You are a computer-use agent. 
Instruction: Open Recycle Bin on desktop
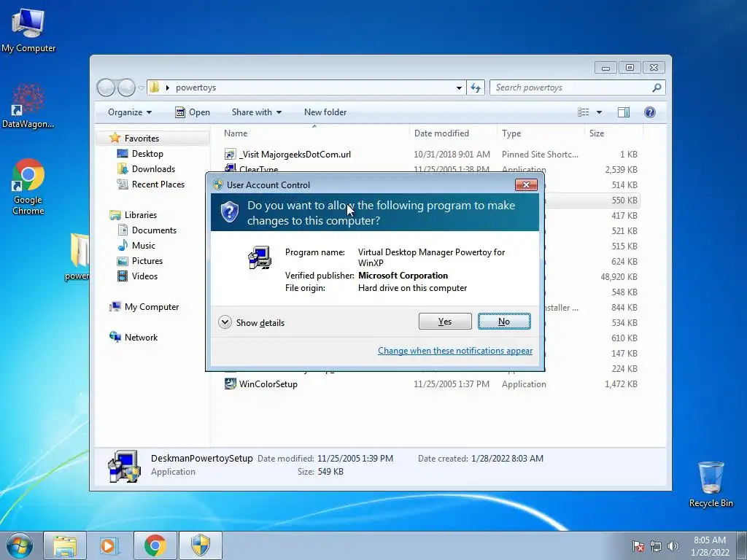711,484
